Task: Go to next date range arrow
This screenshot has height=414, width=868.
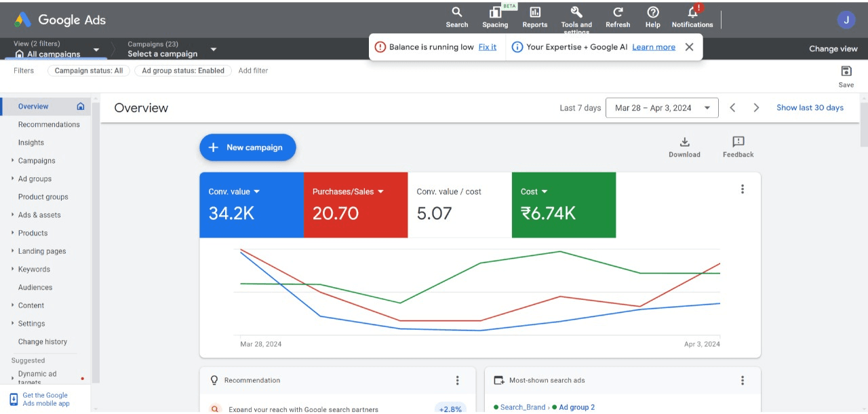Action: tap(756, 108)
